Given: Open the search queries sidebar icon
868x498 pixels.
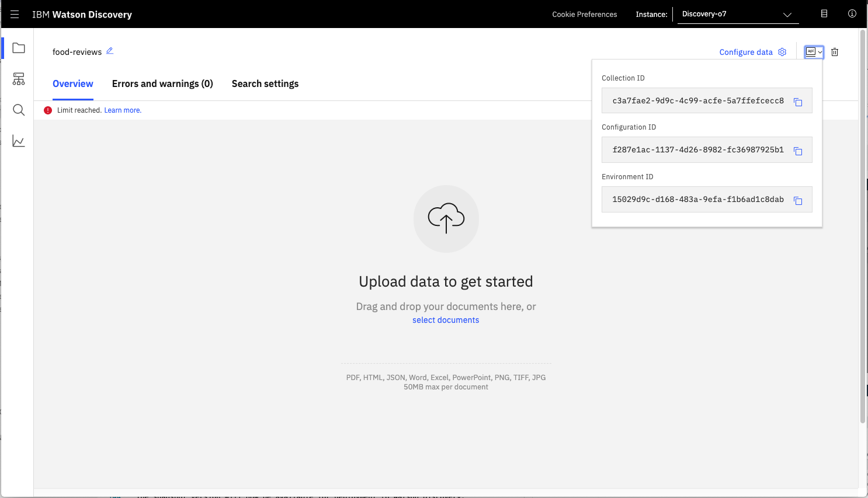Looking at the screenshot, I should coord(19,110).
